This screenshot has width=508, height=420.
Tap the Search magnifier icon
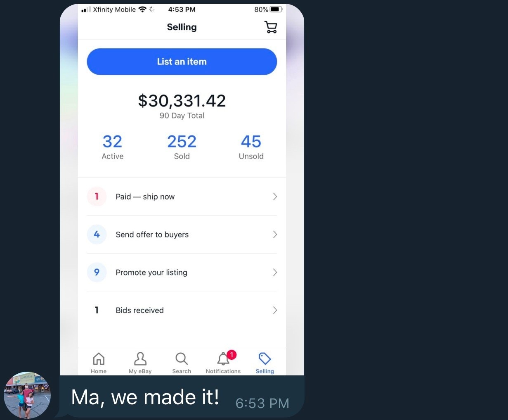(x=182, y=359)
